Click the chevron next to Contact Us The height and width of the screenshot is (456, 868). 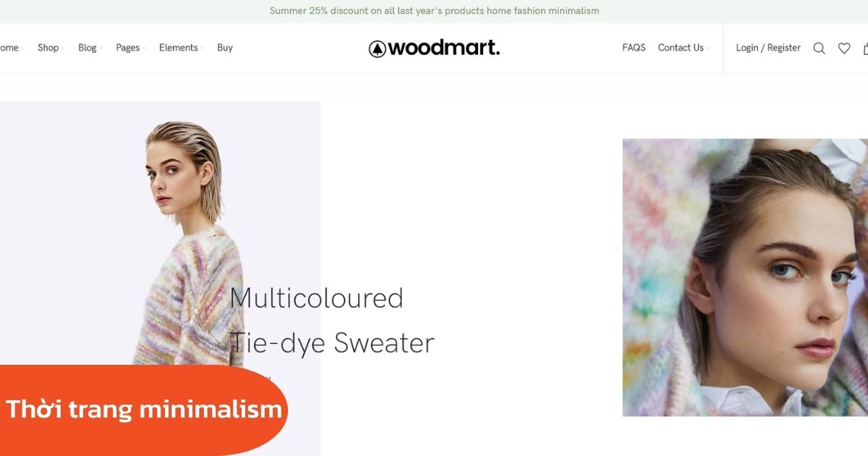(708, 48)
